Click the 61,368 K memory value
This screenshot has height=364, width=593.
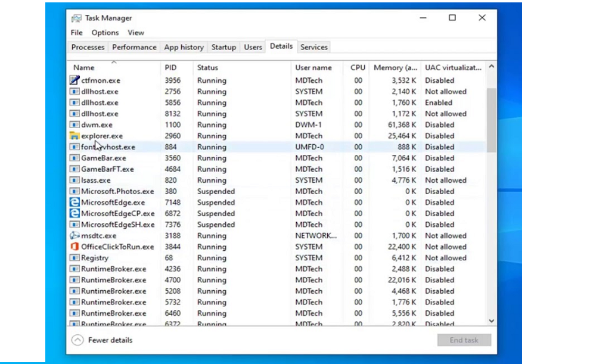click(x=402, y=125)
